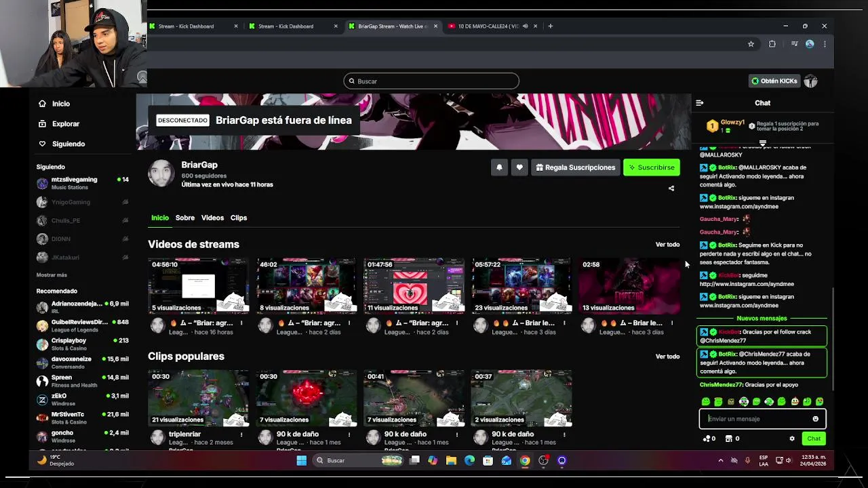Click the Kick search box Buscar
The width and height of the screenshot is (868, 488).
431,81
